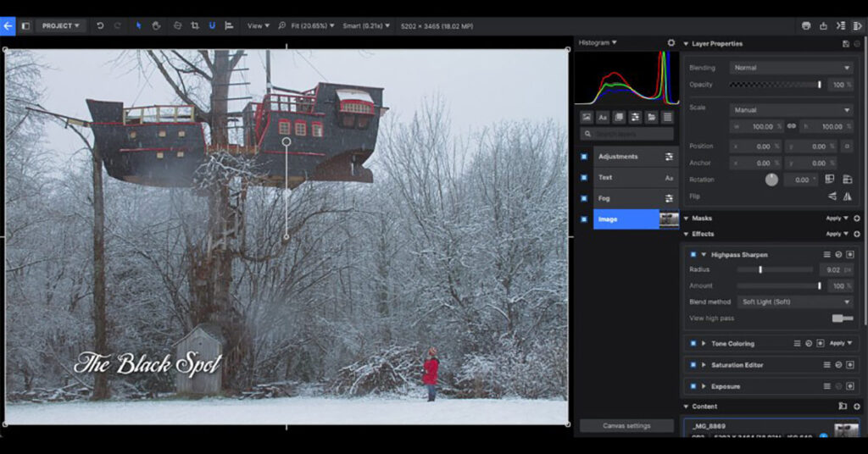Open histogram settings gear
Image resolution: width=868 pixels, height=454 pixels.
click(671, 42)
